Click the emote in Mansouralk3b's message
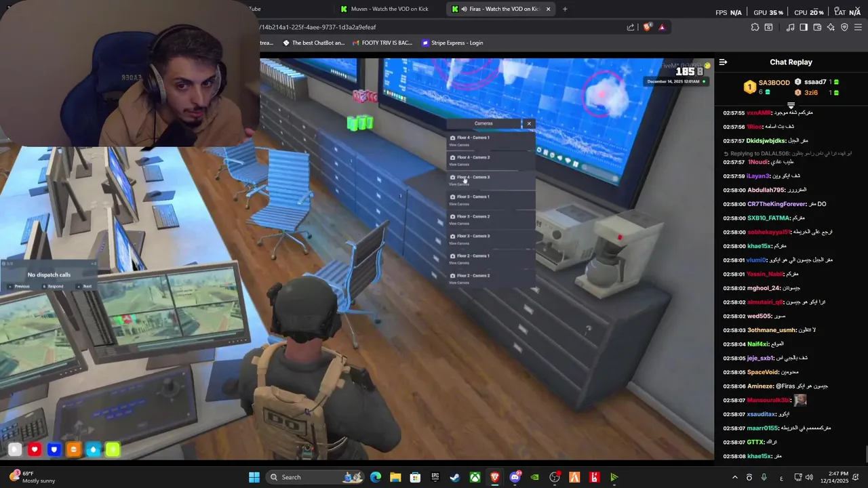Viewport: 868px width, 488px height. point(800,400)
